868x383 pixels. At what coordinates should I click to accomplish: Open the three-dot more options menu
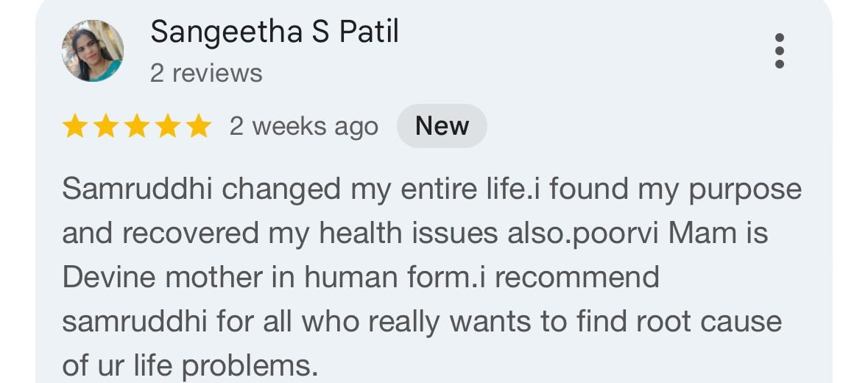coord(780,51)
